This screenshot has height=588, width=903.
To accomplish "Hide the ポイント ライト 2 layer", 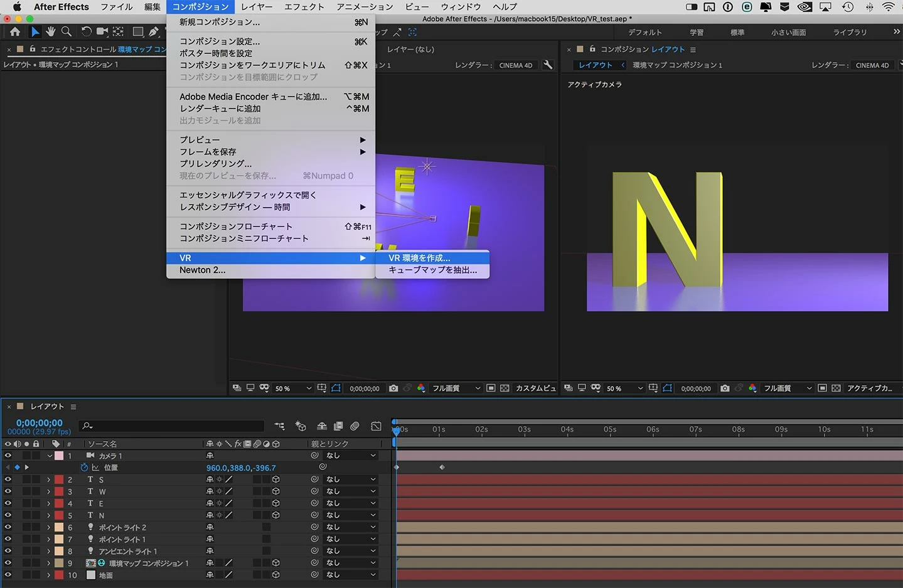I will pyautogui.click(x=8, y=527).
